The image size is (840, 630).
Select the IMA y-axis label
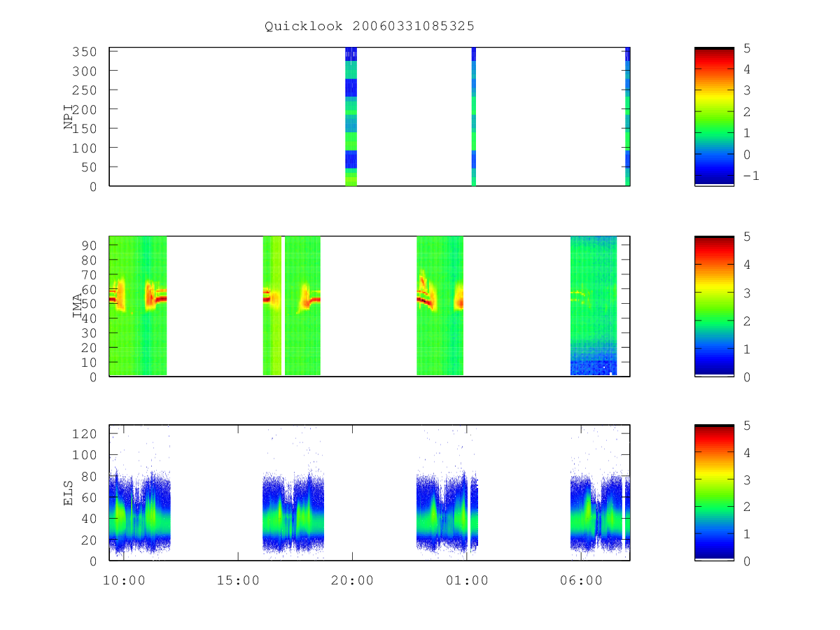pos(78,306)
